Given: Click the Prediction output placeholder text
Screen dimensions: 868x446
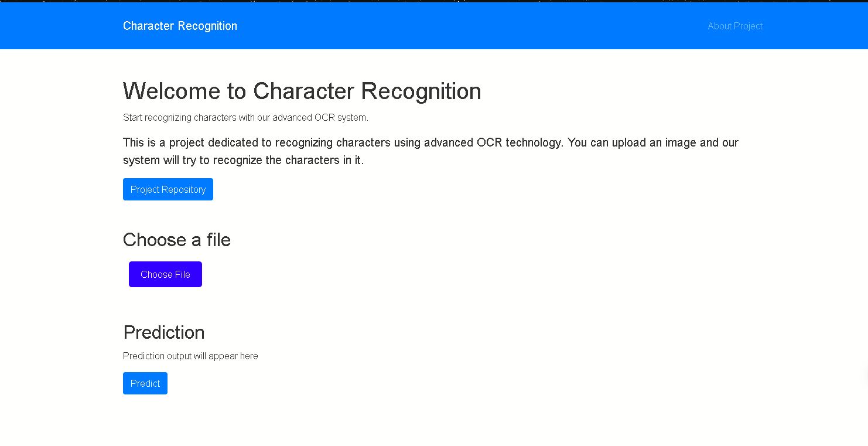Looking at the screenshot, I should click(190, 356).
